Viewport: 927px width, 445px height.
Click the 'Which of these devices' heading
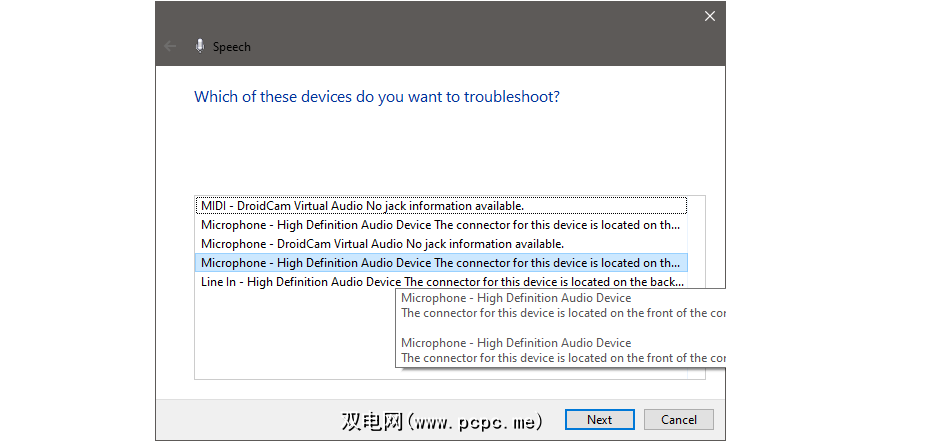coord(376,97)
